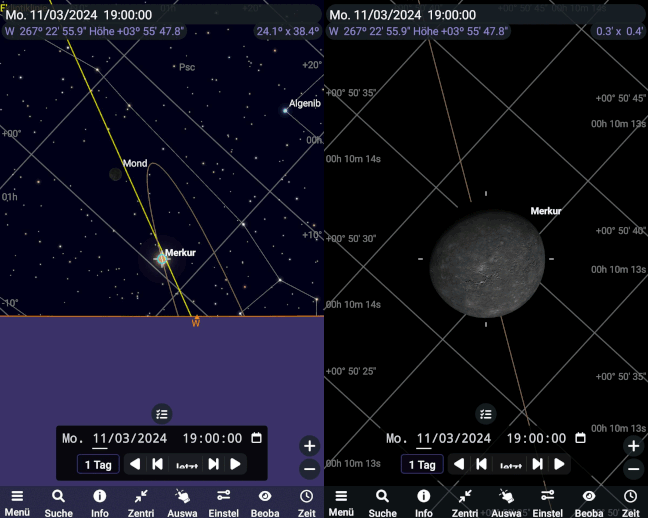This screenshot has height=518, width=648.
Task: Tap coordinates readout in right panel header
Action: [x=418, y=31]
